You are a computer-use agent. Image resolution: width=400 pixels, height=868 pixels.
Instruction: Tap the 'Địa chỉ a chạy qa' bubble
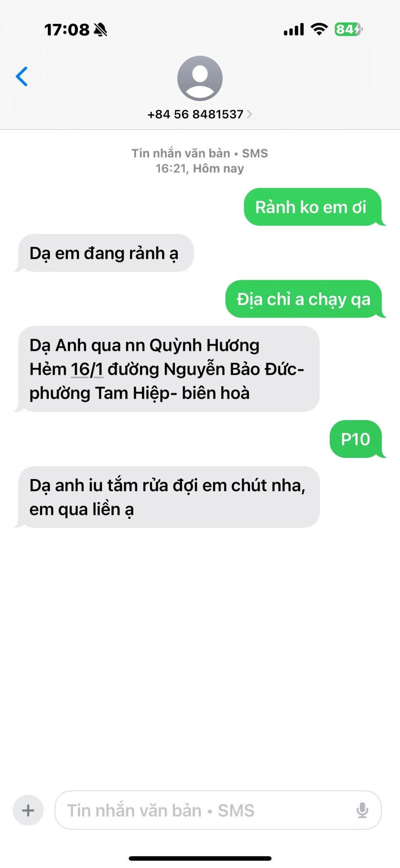304,299
